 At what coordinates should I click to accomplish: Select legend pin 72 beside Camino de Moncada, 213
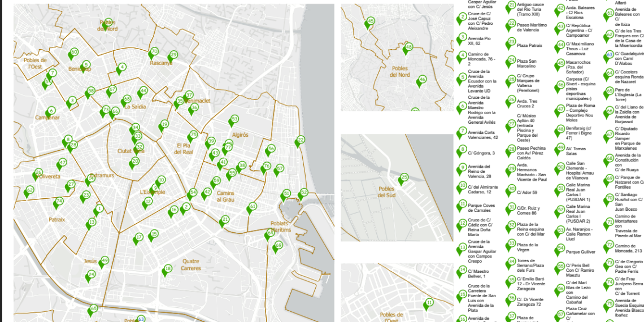(x=608, y=247)
